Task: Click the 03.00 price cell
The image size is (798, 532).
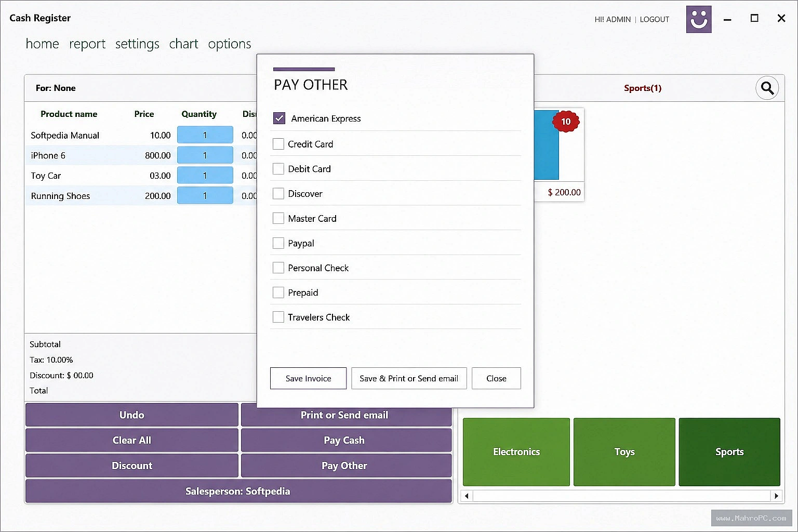Action: (x=160, y=176)
